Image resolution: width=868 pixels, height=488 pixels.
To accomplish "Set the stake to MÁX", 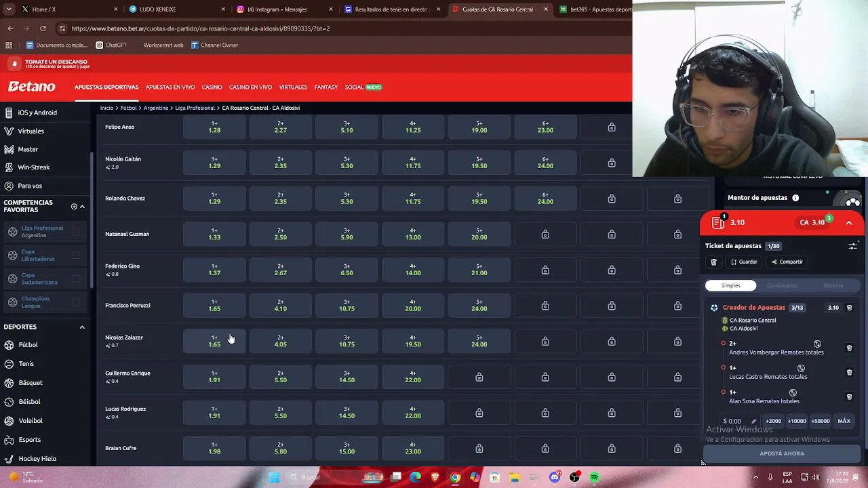I will 844,421.
